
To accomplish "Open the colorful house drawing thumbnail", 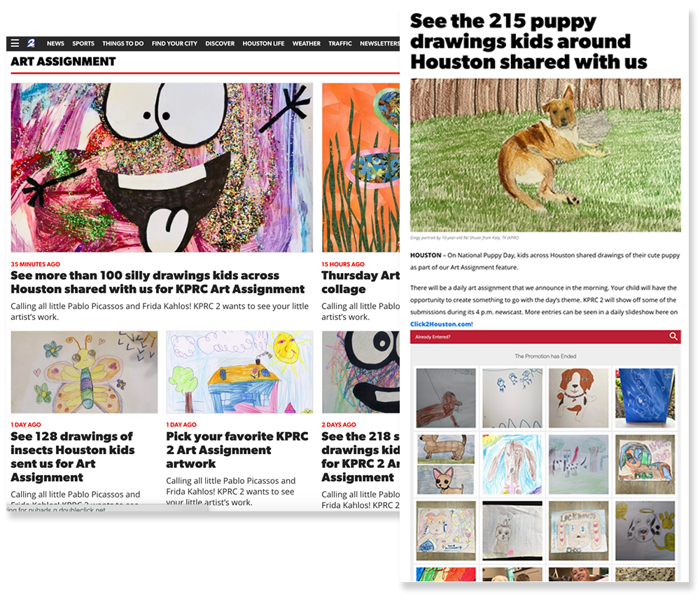I will coord(239,372).
